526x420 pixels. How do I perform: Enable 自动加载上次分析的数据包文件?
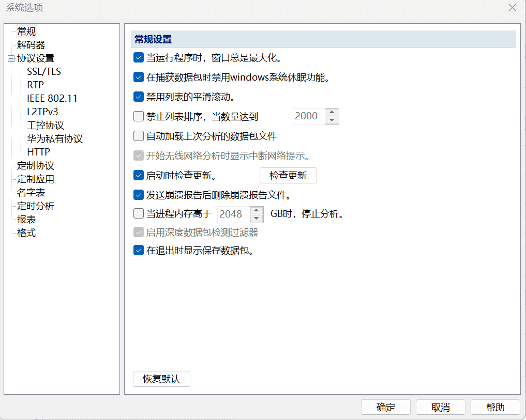(138, 136)
